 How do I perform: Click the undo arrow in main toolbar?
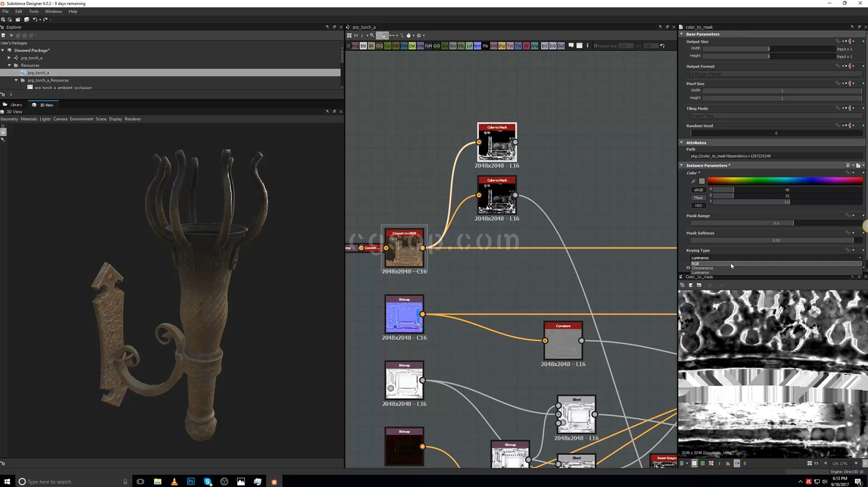tap(35, 19)
